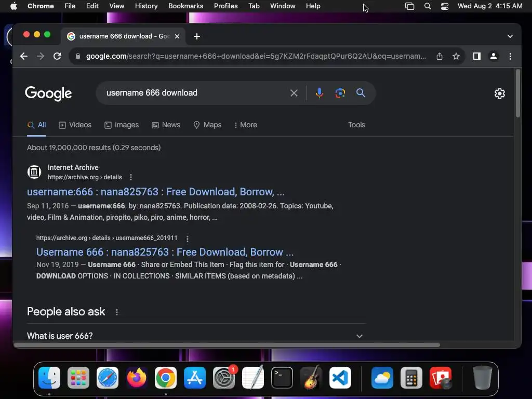Viewport: 532px width, 399px height.
Task: Open the tab search chevron dropdown
Action: 510,36
